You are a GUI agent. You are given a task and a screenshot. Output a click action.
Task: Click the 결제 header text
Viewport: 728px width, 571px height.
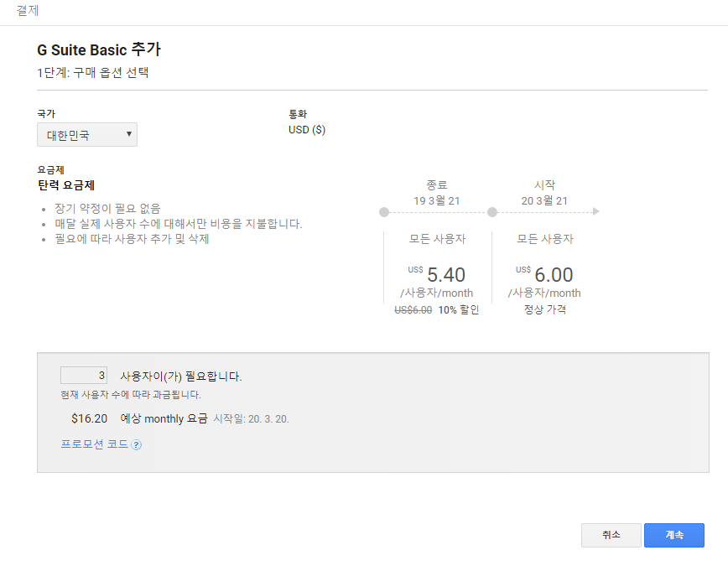click(28, 10)
